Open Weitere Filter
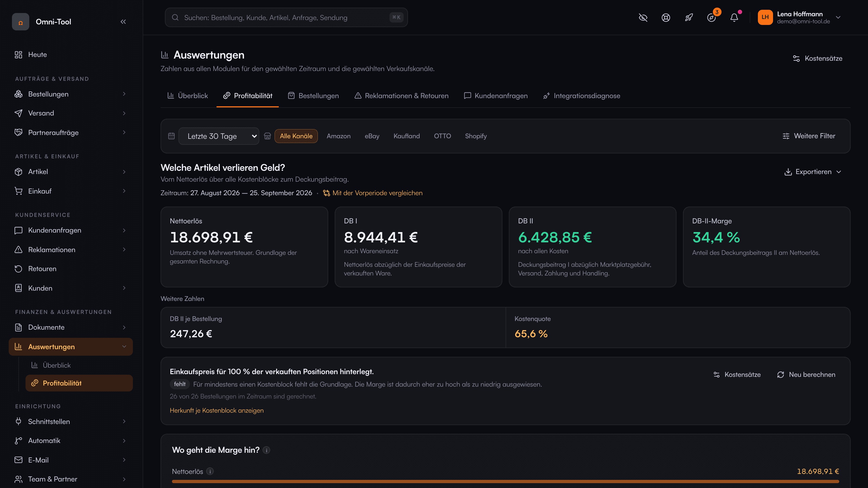Screen dimensions: 868x488 click(x=809, y=136)
